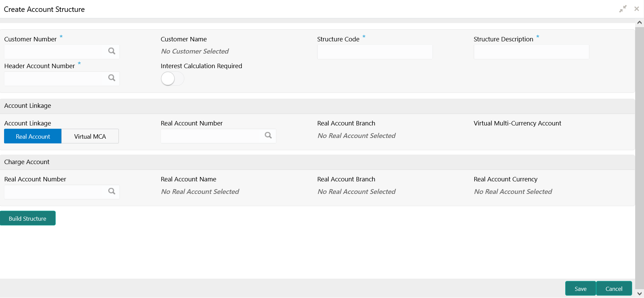Toggle Interest Calculation Required switch
The width and height of the screenshot is (644, 298).
(x=172, y=79)
